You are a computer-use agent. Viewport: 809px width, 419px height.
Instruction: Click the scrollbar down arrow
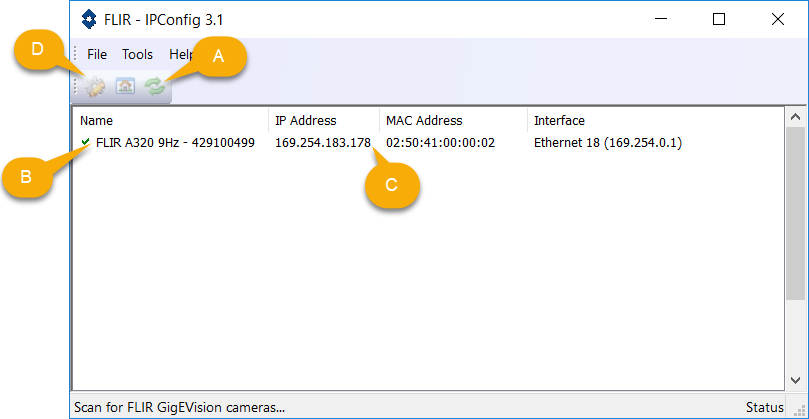[x=795, y=381]
